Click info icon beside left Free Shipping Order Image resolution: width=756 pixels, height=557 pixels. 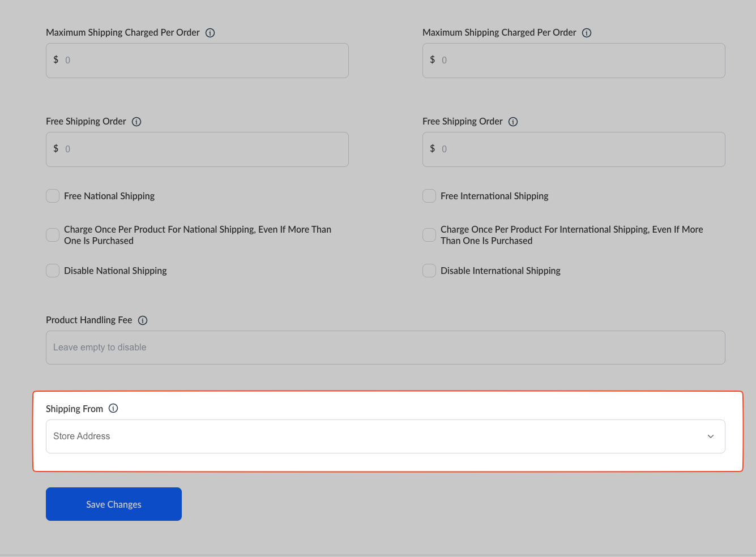pyautogui.click(x=136, y=122)
